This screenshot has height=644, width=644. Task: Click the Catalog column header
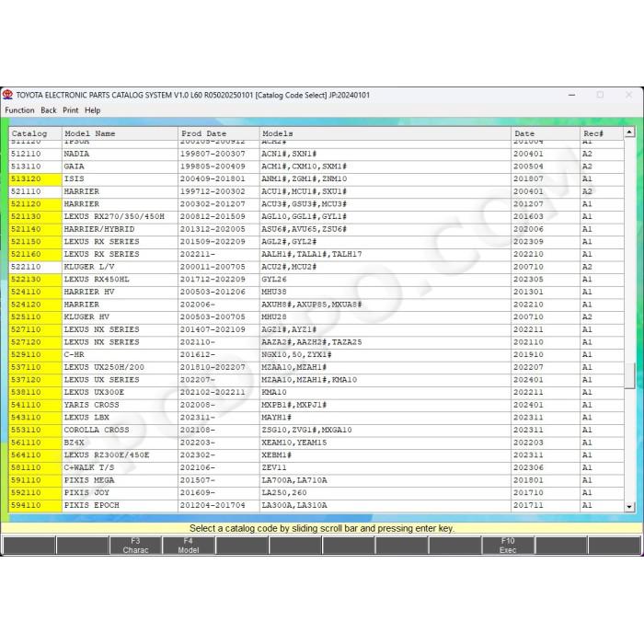(x=35, y=133)
